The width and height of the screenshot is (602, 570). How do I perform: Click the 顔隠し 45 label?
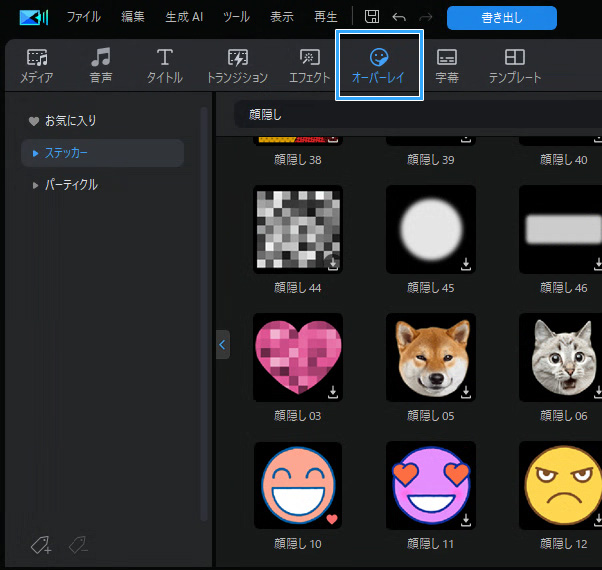click(431, 287)
